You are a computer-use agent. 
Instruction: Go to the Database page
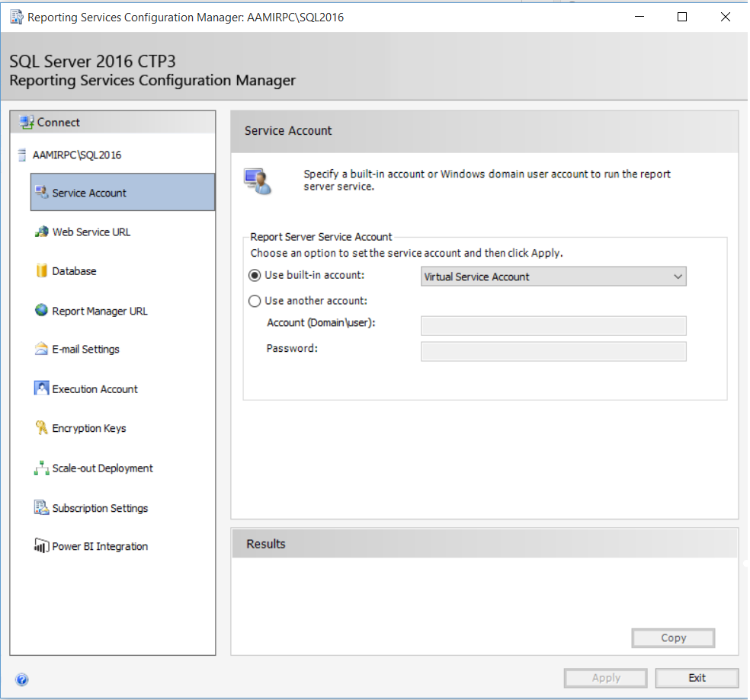74,270
